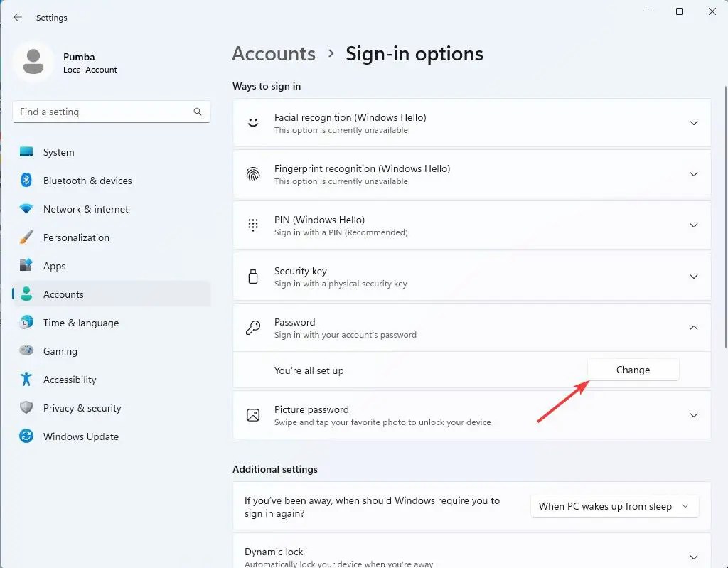Collapse the Password section
The image size is (728, 568).
[x=694, y=328]
